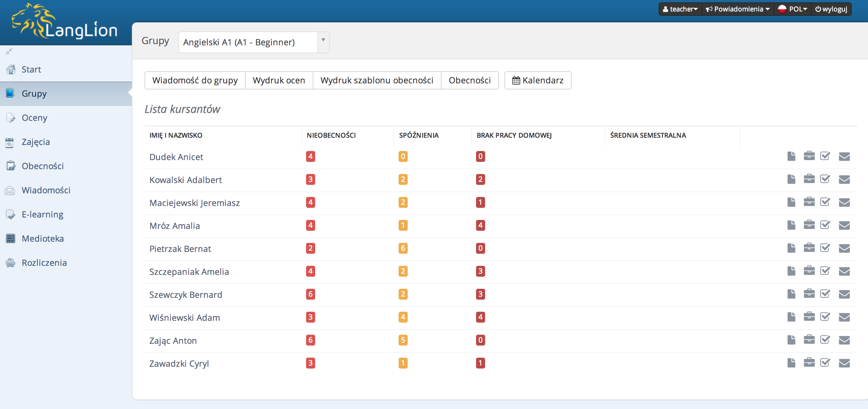Click checkmark icon for Pietrzak Bernat
Screen dimensions: 868x409
[825, 248]
